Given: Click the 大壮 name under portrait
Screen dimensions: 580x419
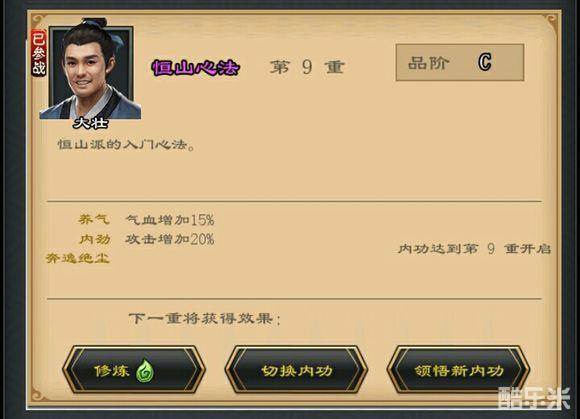Looking at the screenshot, I should pyautogui.click(x=91, y=123).
